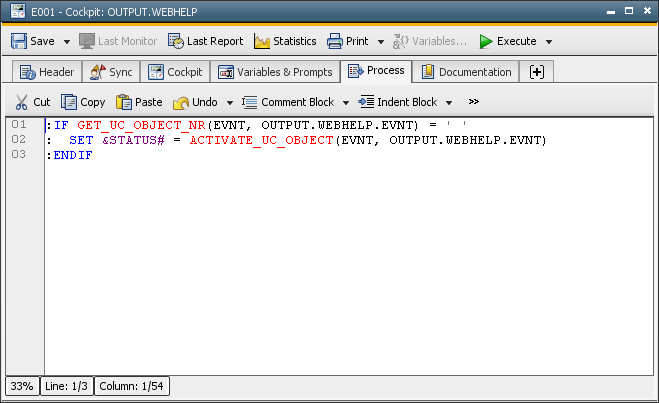Click the green Execute play icon
Viewport: 659px width, 403px height.
[486, 41]
